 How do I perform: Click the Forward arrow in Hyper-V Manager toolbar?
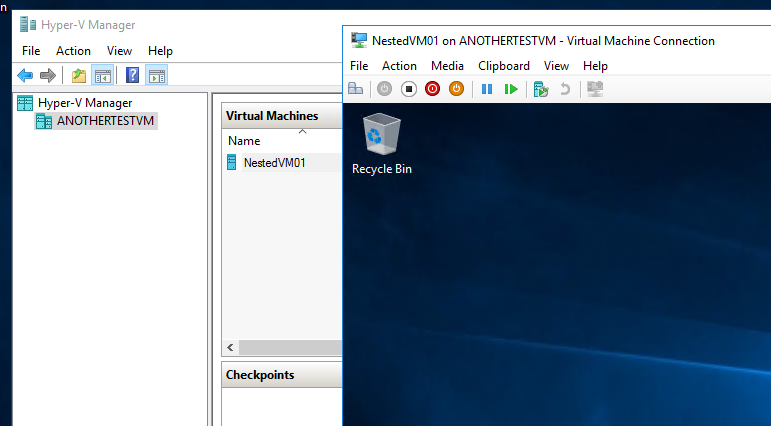tap(48, 75)
